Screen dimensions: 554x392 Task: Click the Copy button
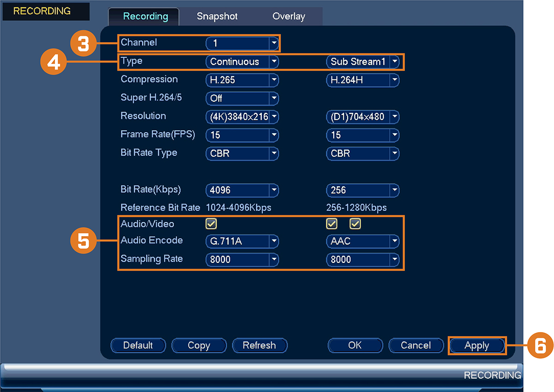199,345
